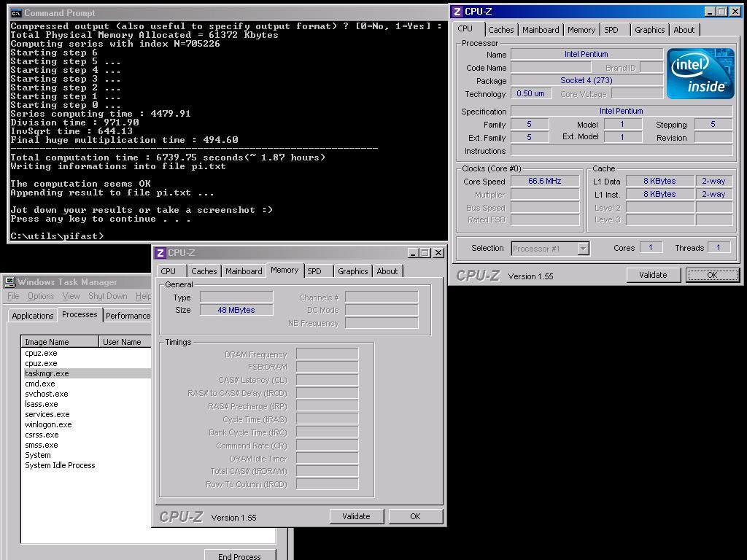Open Options menu in Task Manager

41,296
